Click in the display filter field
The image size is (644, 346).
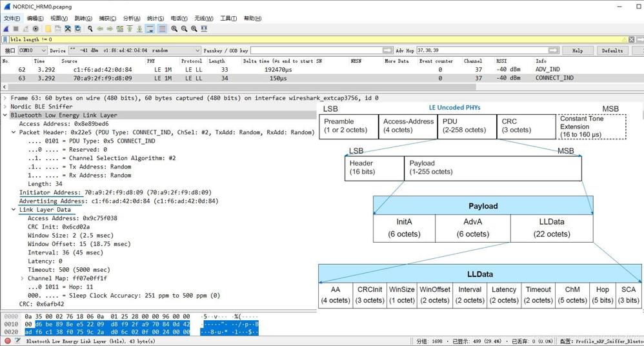[314, 39]
